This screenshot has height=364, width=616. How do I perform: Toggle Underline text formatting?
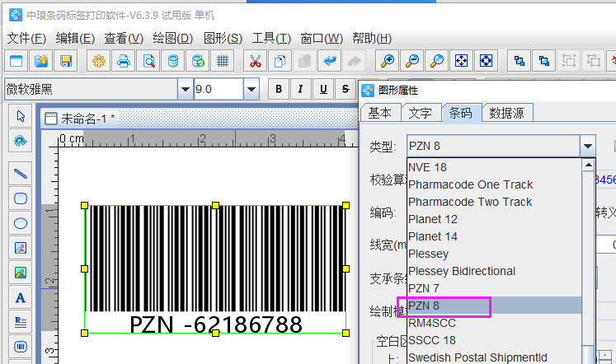pos(322,89)
